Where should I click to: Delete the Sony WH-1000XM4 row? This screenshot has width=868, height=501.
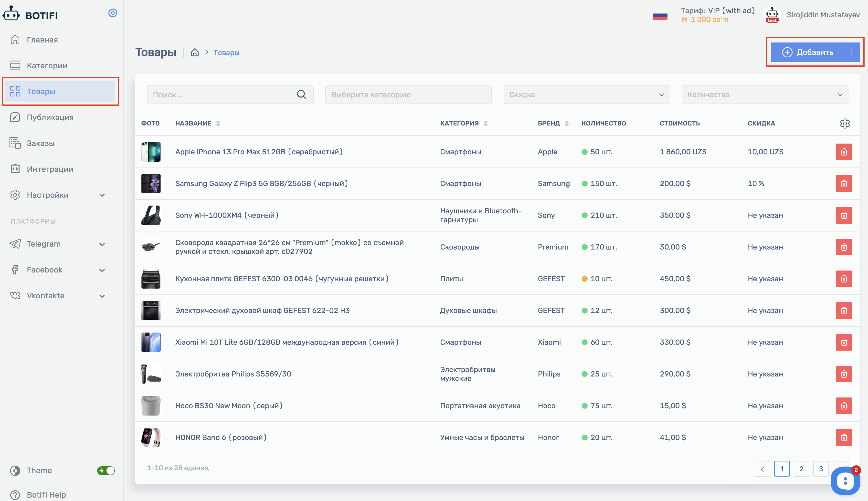point(844,215)
